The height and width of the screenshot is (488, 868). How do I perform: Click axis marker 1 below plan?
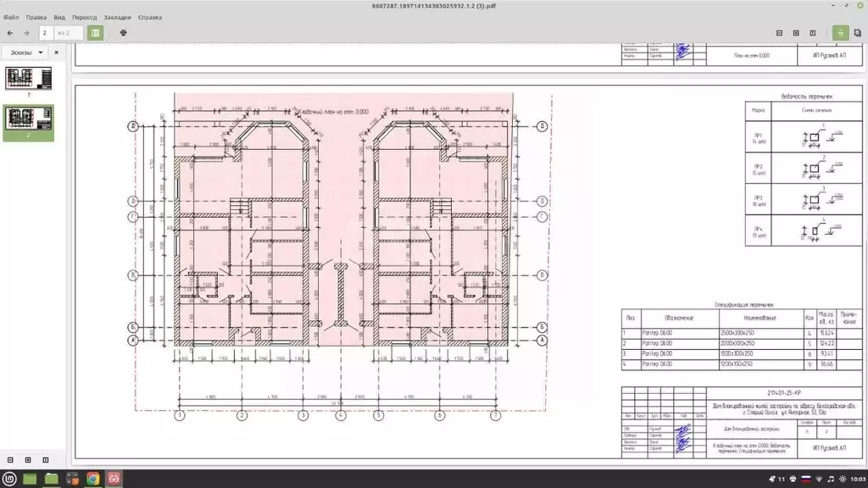[x=180, y=415]
